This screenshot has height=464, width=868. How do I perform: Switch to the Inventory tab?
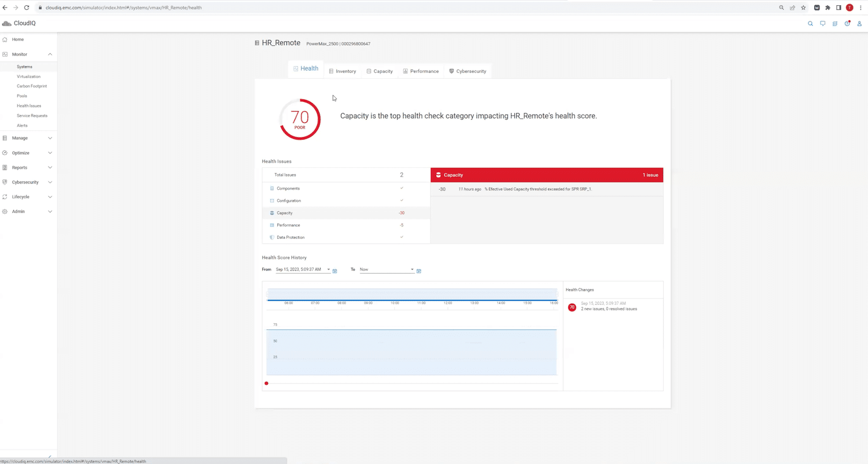(x=342, y=71)
